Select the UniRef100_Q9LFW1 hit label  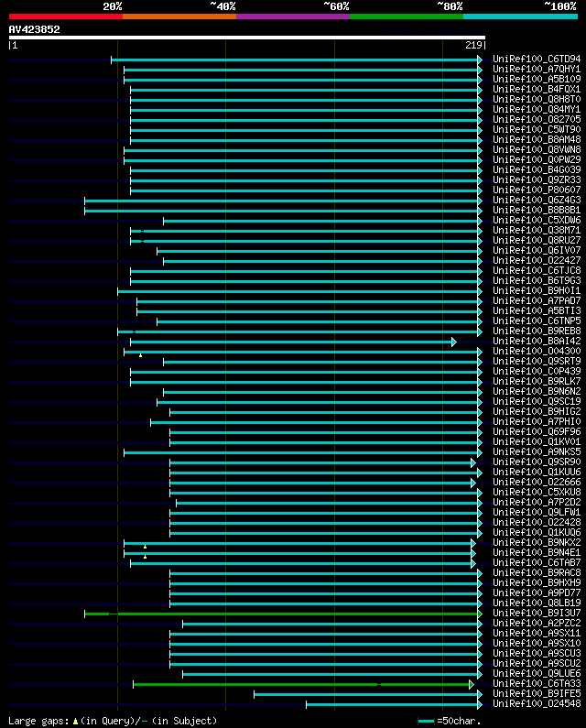537,512
